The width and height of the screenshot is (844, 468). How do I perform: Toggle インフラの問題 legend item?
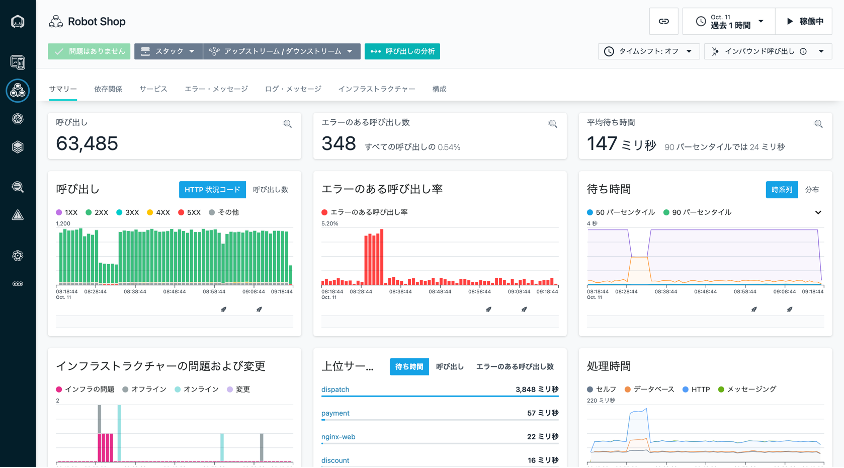pos(85,389)
